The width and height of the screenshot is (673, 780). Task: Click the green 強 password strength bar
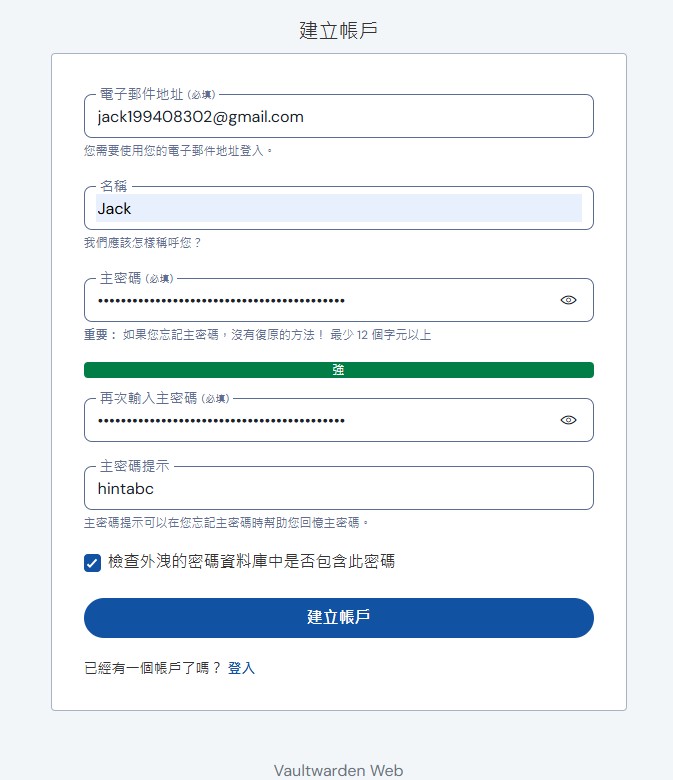point(338,370)
